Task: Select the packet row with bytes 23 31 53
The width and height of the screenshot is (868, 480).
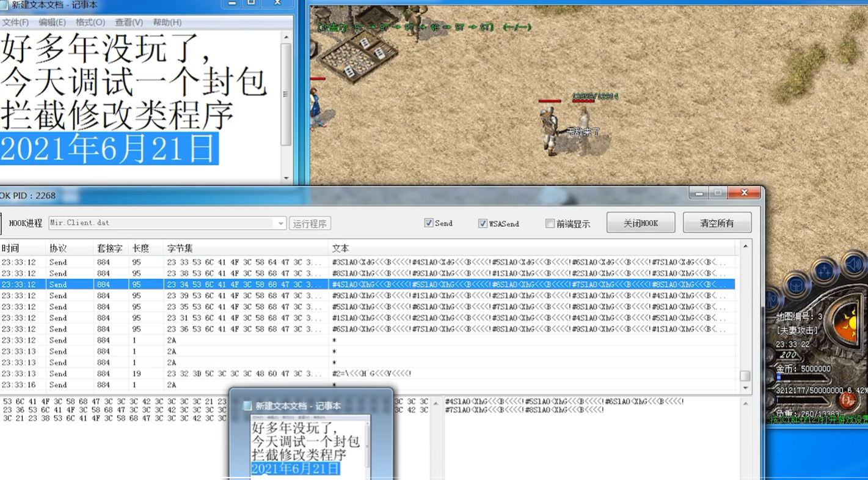Action: click(x=367, y=318)
